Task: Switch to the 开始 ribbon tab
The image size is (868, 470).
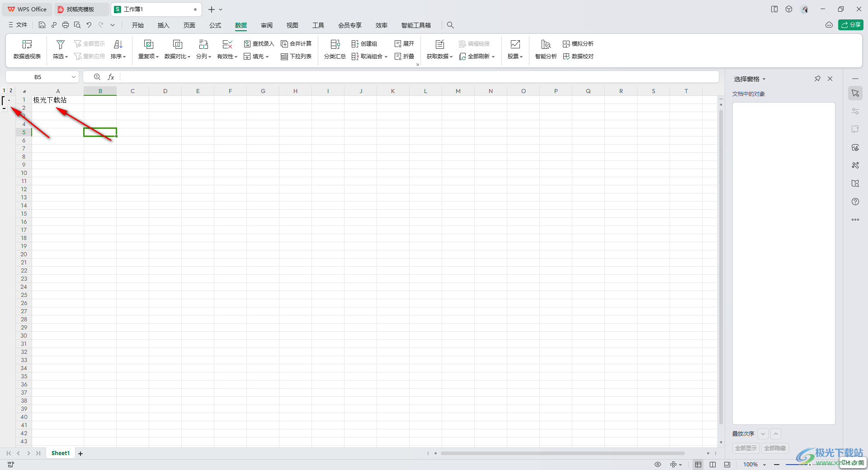Action: click(138, 25)
